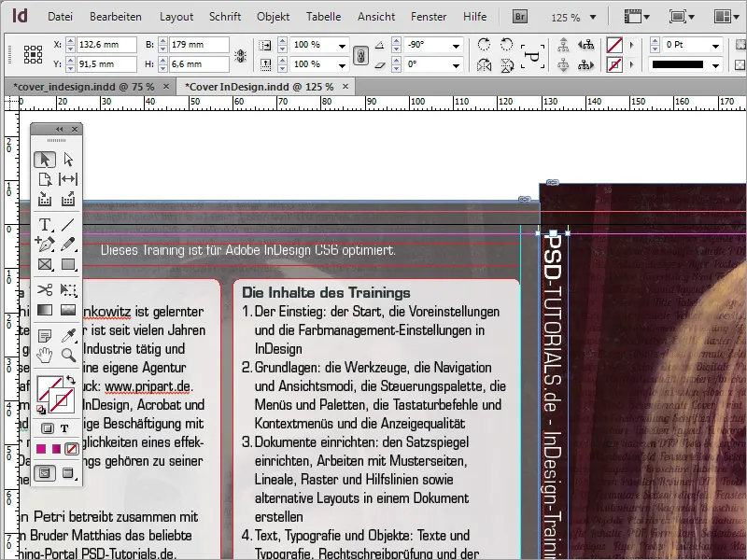Toggle constrain proportions for width and height
The image size is (747, 560).
point(241,56)
